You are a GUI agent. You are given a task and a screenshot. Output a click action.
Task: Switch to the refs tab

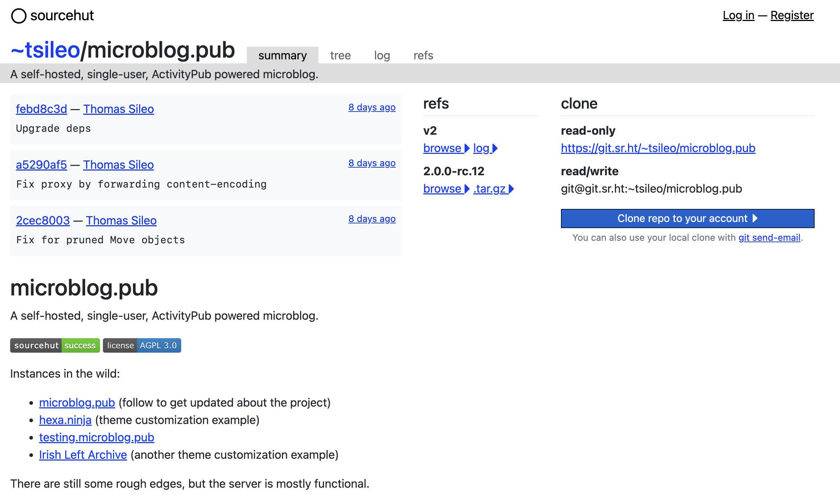[x=423, y=55]
